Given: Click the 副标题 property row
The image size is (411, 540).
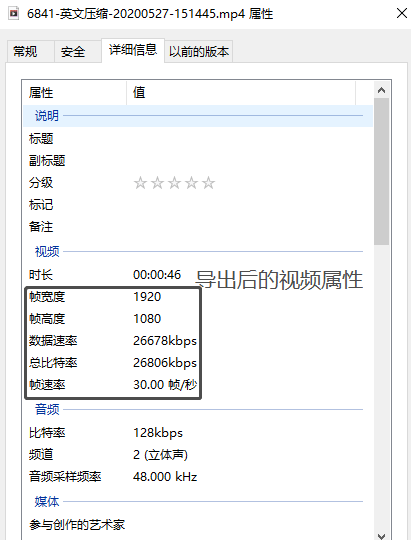Looking at the screenshot, I should 198,160.
